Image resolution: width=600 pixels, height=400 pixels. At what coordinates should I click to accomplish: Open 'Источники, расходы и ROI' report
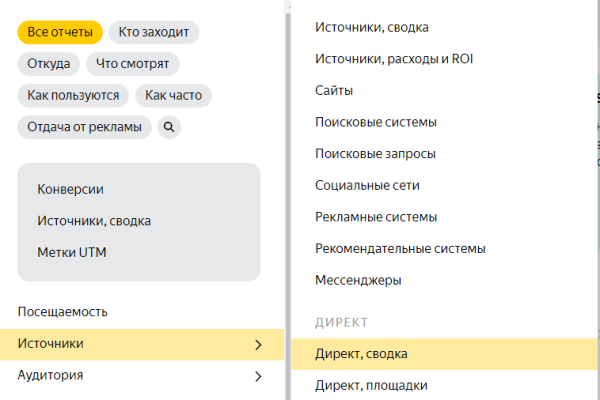tap(393, 59)
